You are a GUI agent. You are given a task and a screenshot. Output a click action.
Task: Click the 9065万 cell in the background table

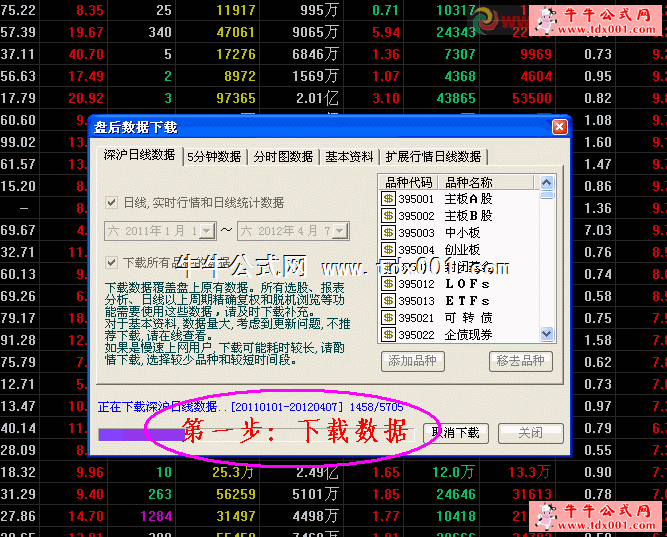(315, 32)
